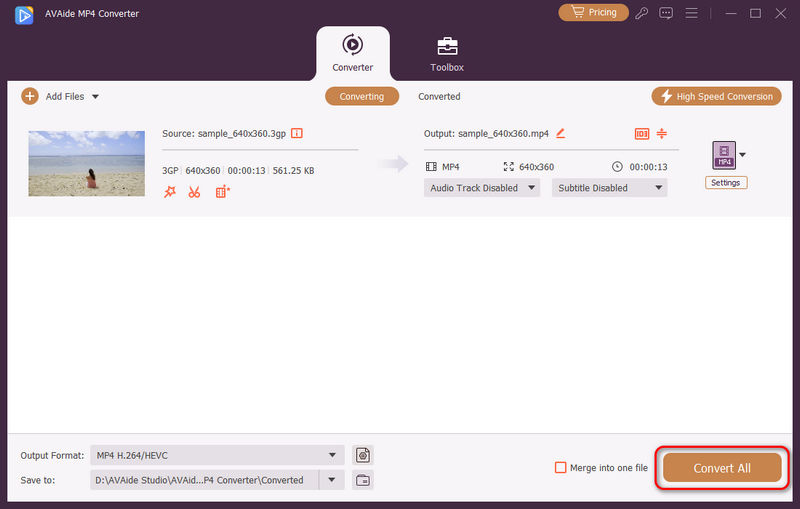The width and height of the screenshot is (800, 509).
Task: Open the Subtitle Disabled dropdown
Action: coord(609,188)
